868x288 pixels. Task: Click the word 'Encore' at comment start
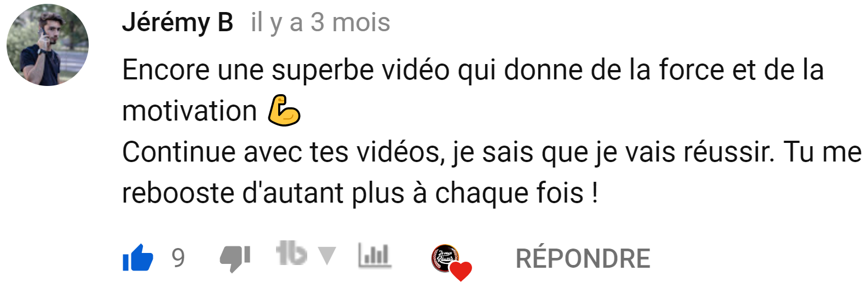coord(166,70)
